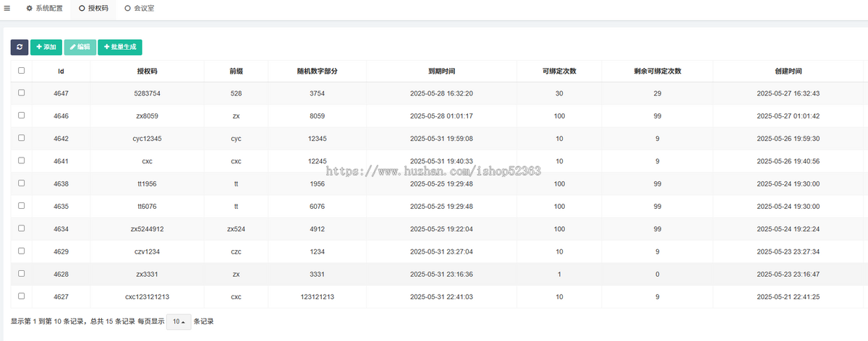Click created time 2025-05-27 16:32:43
The height and width of the screenshot is (341, 868).
pos(788,93)
